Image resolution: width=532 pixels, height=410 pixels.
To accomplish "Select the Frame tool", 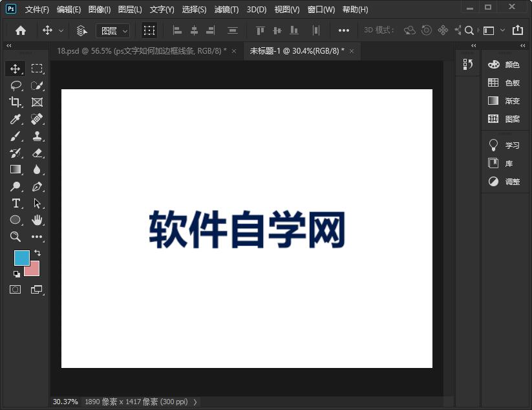I will (x=37, y=102).
